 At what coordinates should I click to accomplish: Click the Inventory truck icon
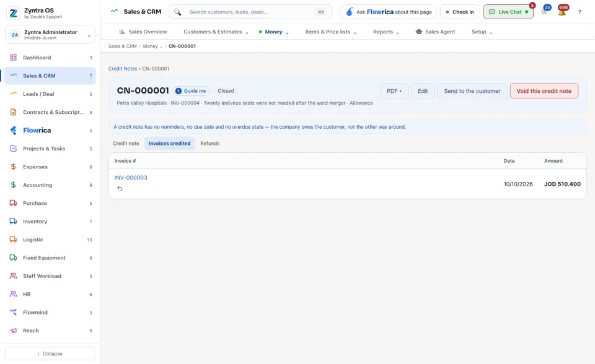click(13, 221)
